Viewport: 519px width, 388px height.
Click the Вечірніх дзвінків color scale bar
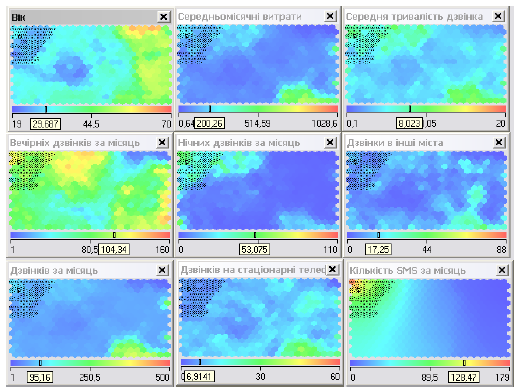pyautogui.click(x=90, y=235)
